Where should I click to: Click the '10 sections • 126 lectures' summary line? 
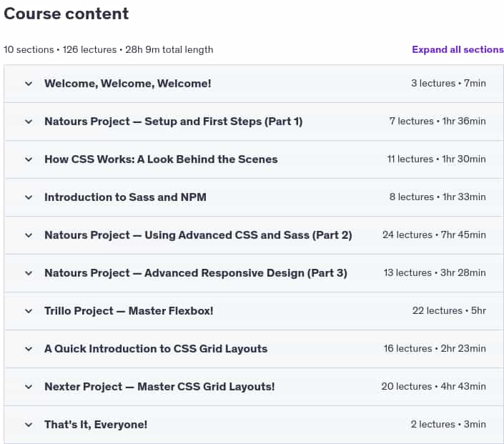(x=109, y=49)
